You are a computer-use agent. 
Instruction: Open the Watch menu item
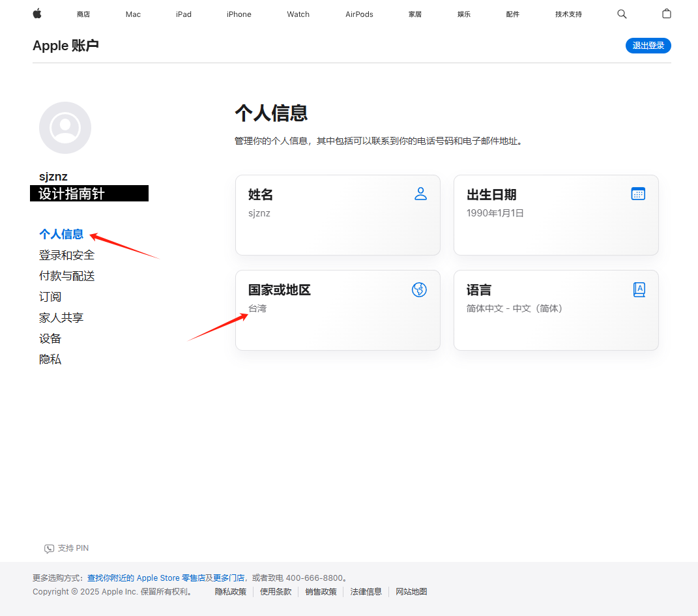tap(298, 14)
